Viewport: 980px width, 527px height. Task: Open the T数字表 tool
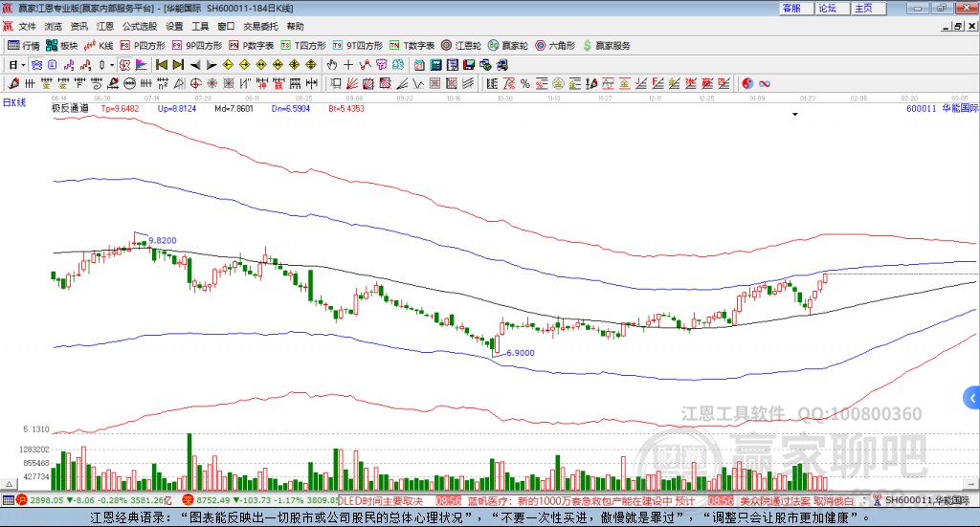coord(412,46)
